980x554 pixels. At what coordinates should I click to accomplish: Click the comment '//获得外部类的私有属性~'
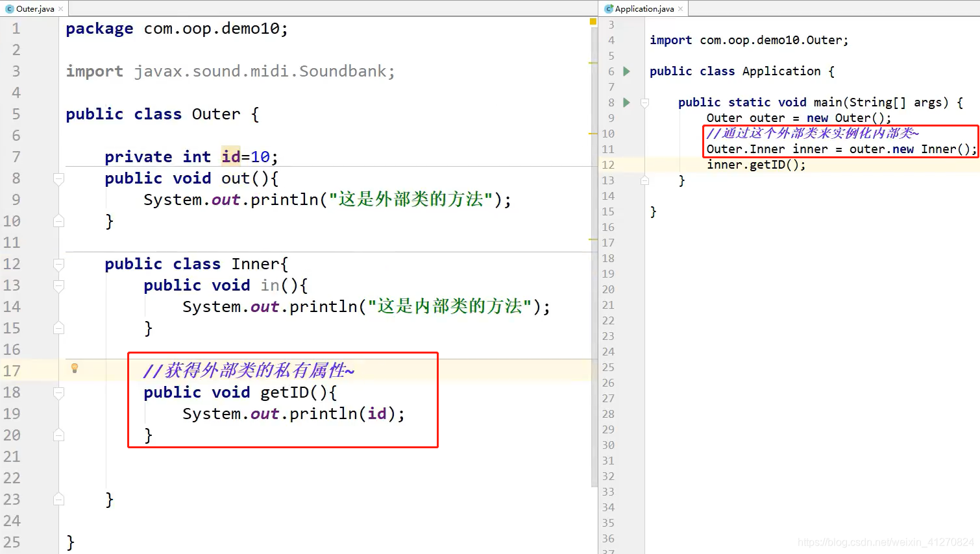249,370
